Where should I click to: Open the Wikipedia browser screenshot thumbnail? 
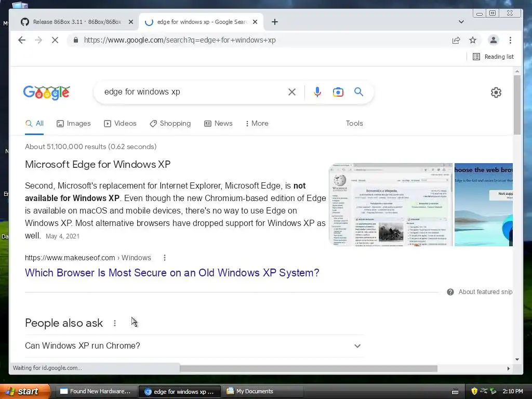pyautogui.click(x=391, y=205)
